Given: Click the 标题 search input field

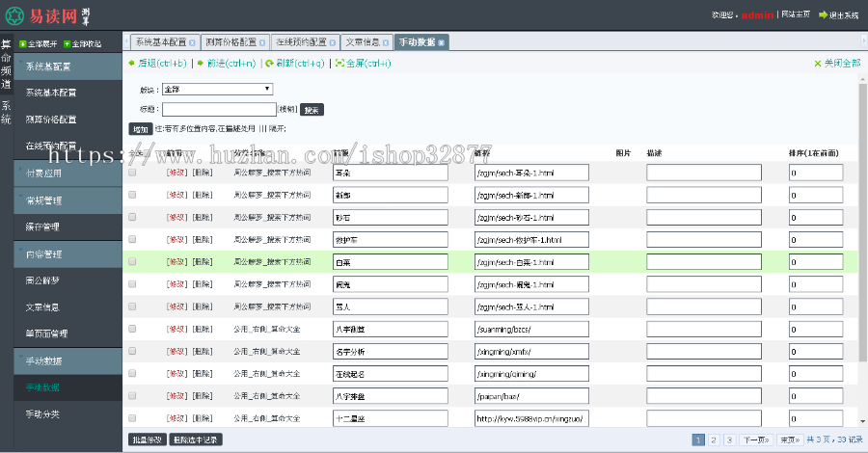Looking at the screenshot, I should [219, 109].
